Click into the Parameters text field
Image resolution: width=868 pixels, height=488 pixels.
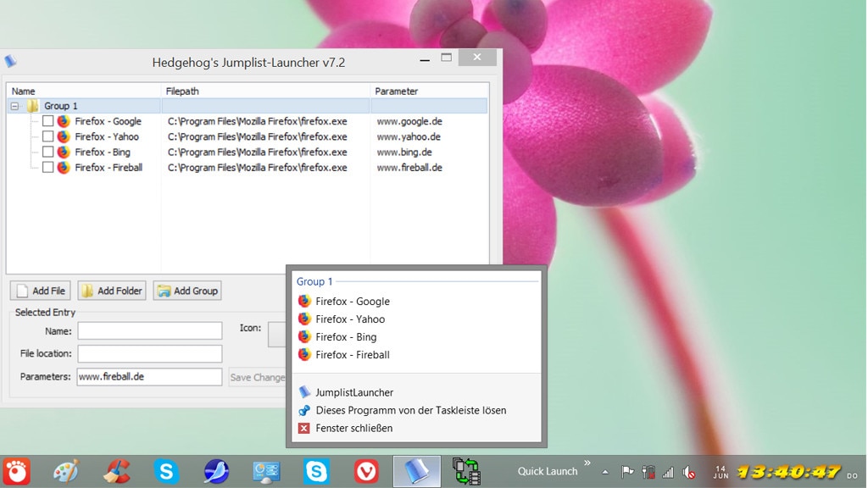[149, 376]
